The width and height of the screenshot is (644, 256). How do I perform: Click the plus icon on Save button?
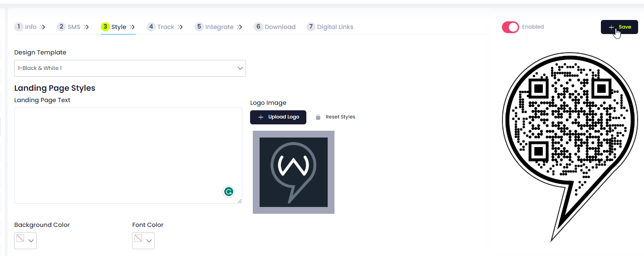click(611, 27)
